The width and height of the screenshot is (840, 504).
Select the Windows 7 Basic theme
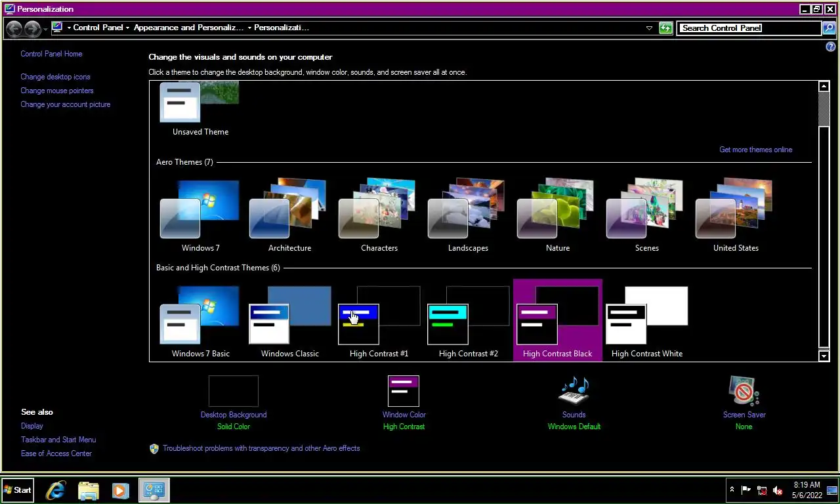click(x=200, y=321)
